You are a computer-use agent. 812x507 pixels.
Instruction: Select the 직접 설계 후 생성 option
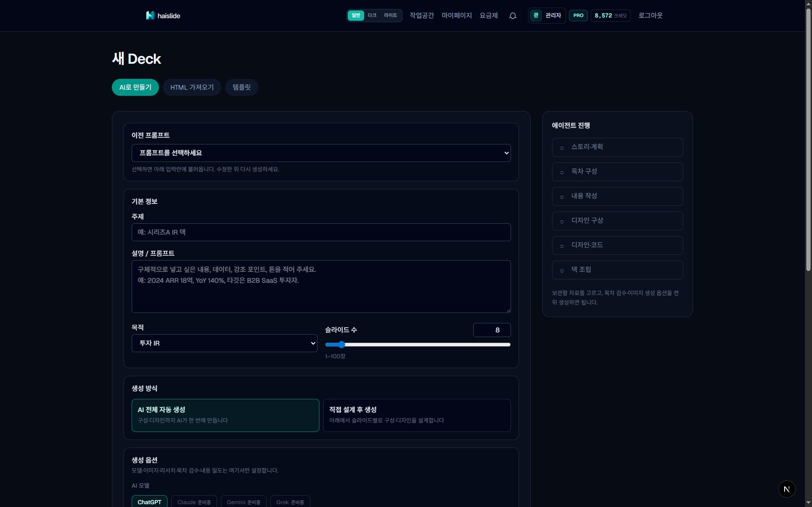417,415
